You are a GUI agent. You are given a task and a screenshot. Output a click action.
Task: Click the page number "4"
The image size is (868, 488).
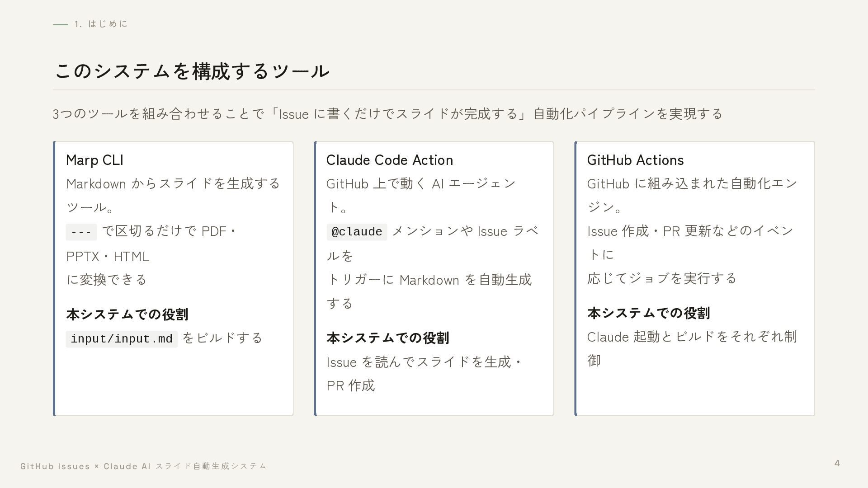(837, 464)
